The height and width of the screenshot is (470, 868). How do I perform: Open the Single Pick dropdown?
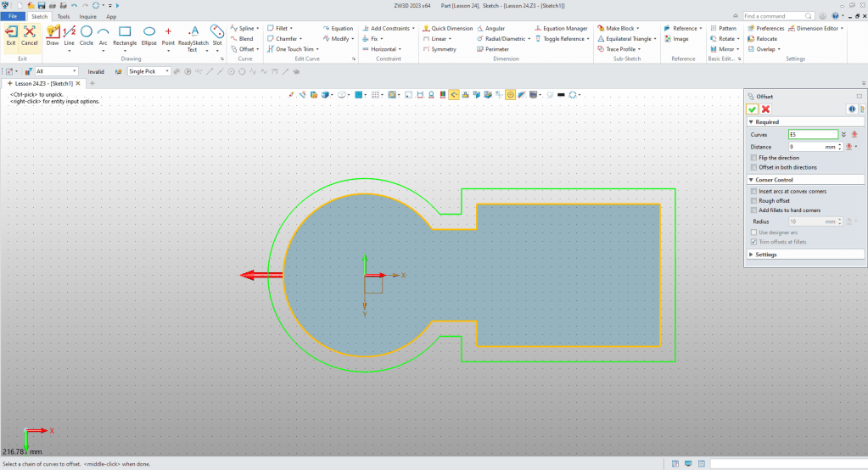tap(148, 71)
